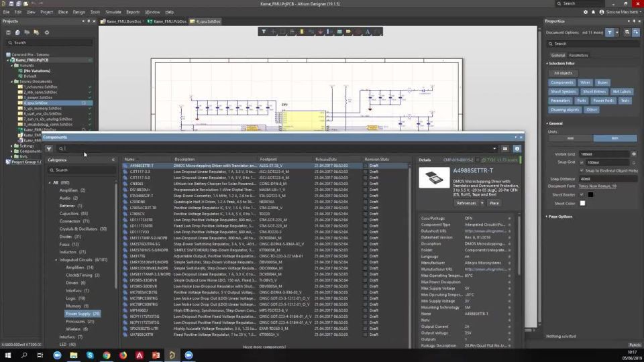Collapse the Source Documents folder
Viewport: 644px width, 362px height.
coord(12,82)
